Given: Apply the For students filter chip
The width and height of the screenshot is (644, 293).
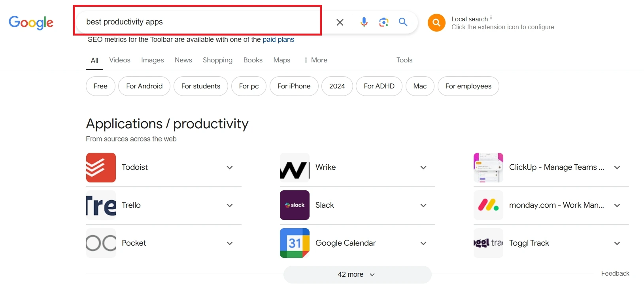Looking at the screenshot, I should click(201, 86).
